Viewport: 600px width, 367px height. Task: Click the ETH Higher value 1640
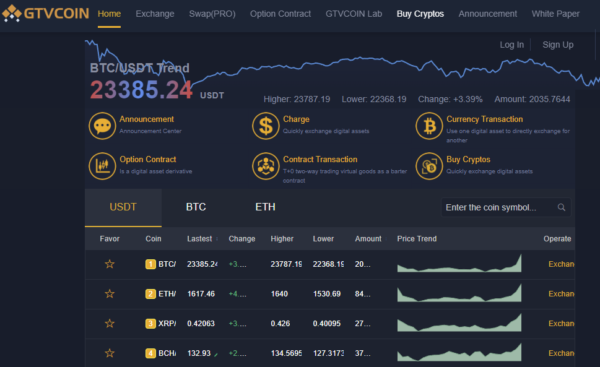pos(279,294)
